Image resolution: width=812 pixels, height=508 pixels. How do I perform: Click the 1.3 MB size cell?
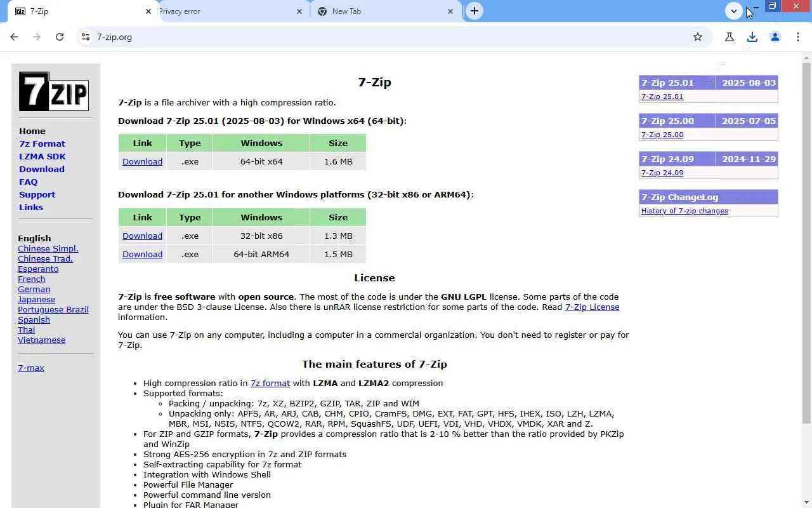coord(338,236)
